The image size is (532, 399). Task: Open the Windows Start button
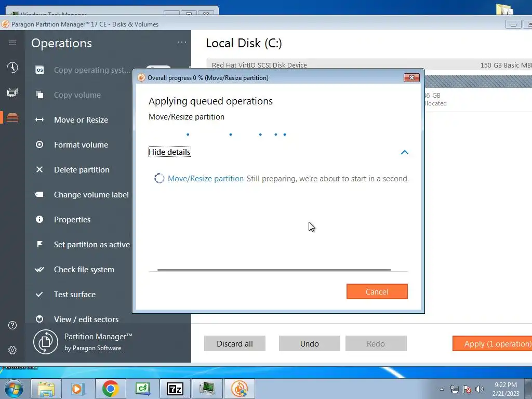[x=14, y=389]
